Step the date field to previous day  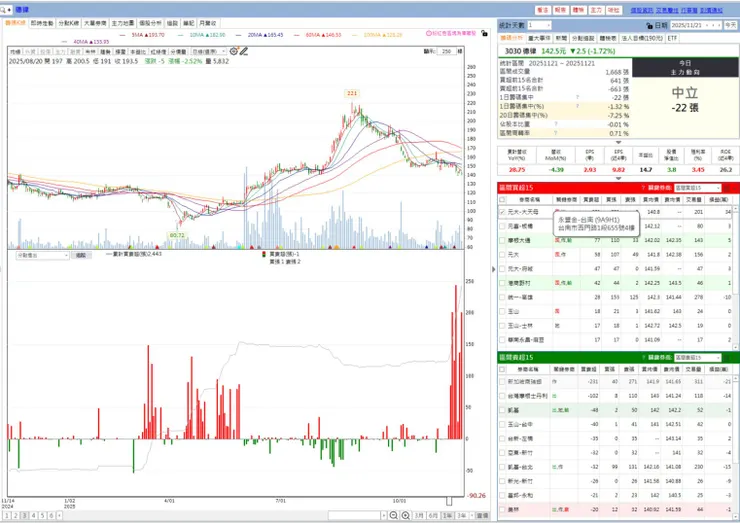click(712, 25)
